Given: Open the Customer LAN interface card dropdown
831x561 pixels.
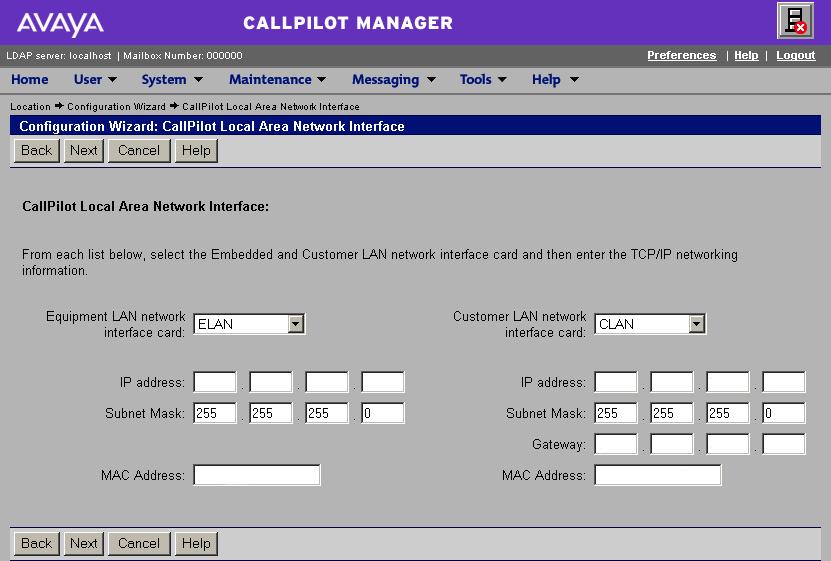Looking at the screenshot, I should click(650, 324).
